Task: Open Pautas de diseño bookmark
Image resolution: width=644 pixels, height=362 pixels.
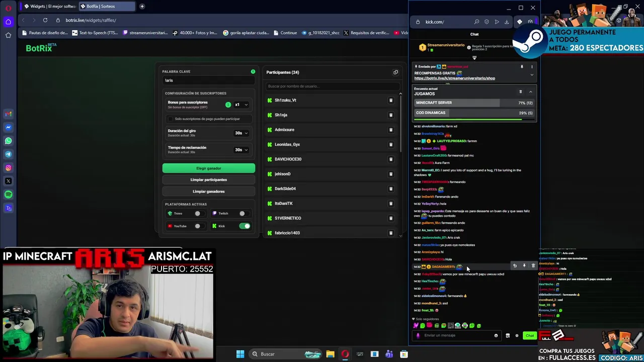Action: click(44, 33)
